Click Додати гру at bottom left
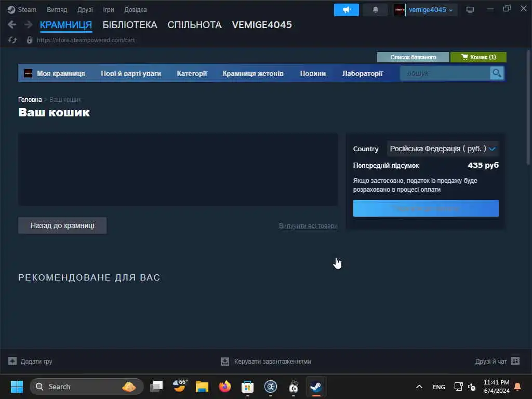532x399 pixels. (x=30, y=362)
